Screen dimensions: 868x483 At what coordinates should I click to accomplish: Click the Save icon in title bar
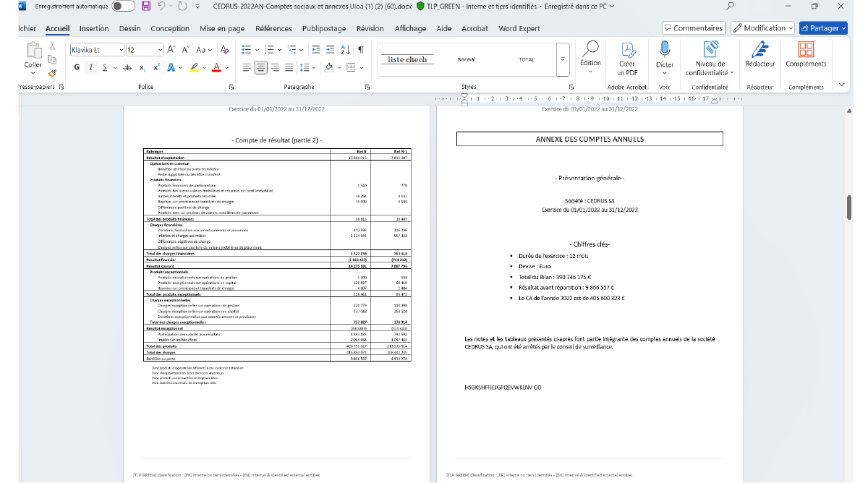146,7
